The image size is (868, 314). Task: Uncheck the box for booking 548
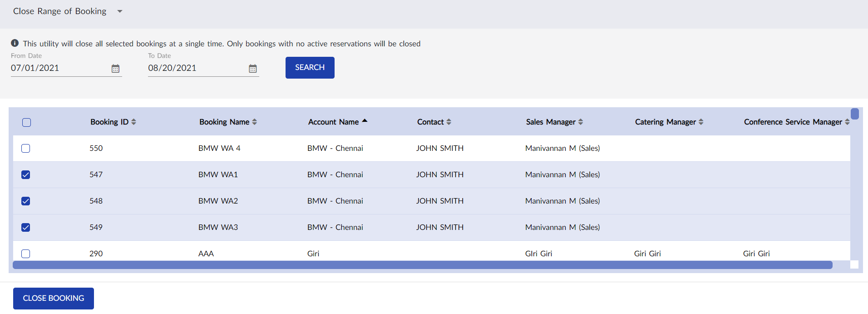[x=26, y=201]
